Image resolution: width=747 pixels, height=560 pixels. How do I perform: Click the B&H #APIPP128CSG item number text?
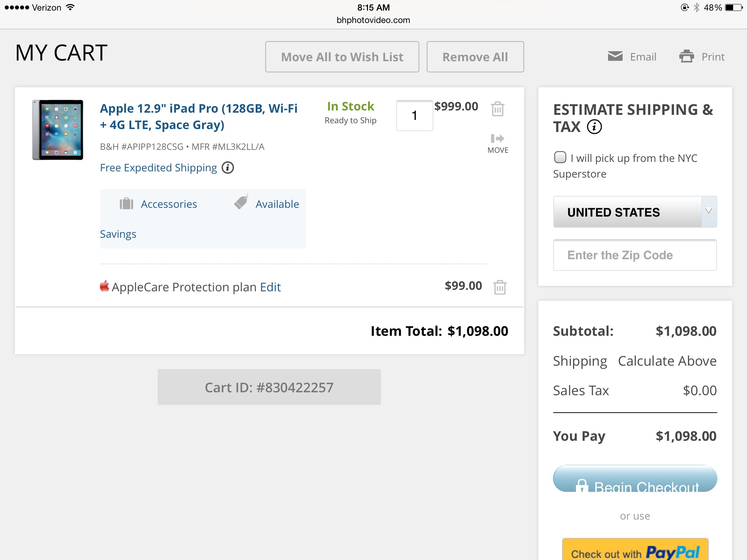point(142,147)
